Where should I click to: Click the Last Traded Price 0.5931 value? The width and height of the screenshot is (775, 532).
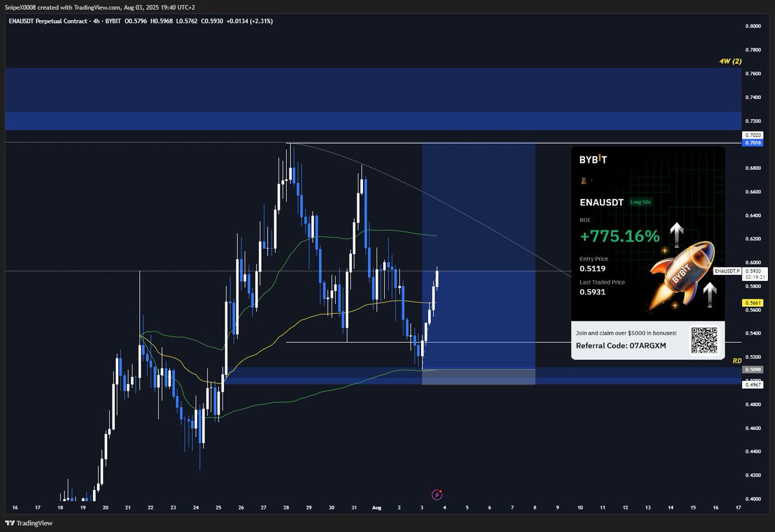[x=593, y=292]
